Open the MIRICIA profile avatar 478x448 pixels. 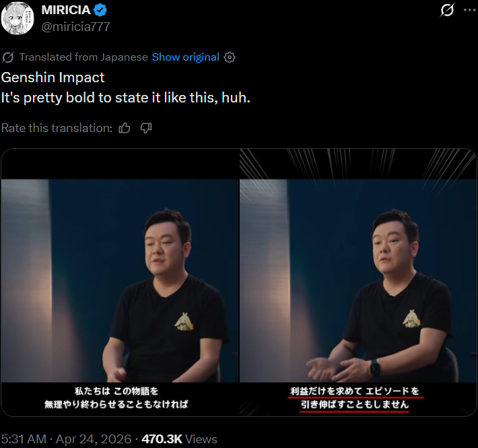click(x=18, y=18)
